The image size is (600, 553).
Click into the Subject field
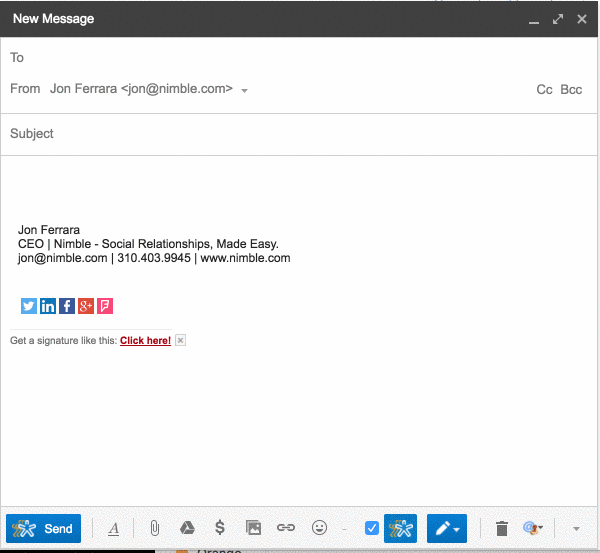pyautogui.click(x=300, y=134)
